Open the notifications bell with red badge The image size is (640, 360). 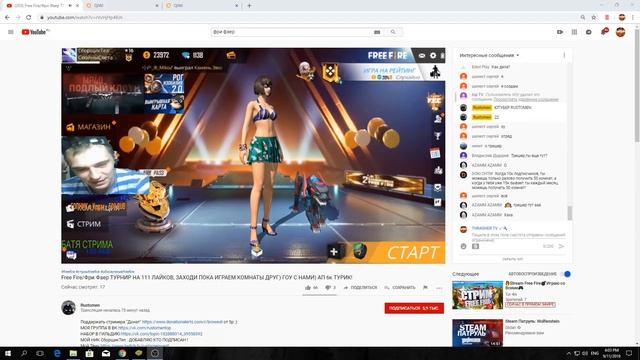tap(604, 31)
